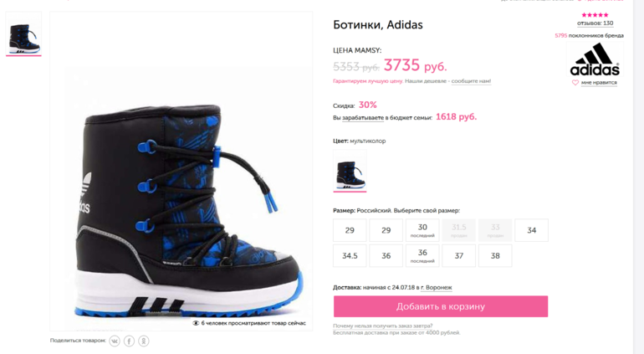Click the pink star rating
The image size is (644, 354).
point(595,15)
